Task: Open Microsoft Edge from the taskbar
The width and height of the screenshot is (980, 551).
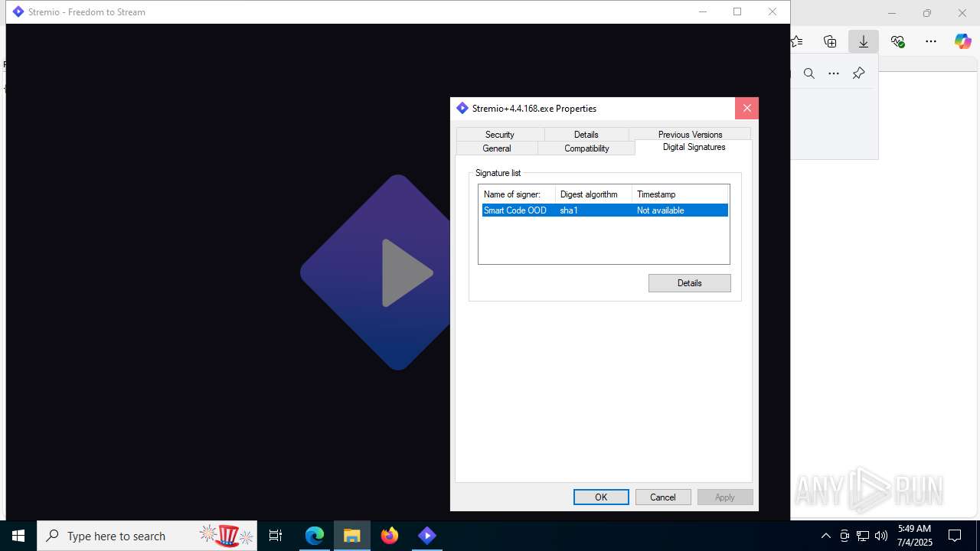Action: 315,536
